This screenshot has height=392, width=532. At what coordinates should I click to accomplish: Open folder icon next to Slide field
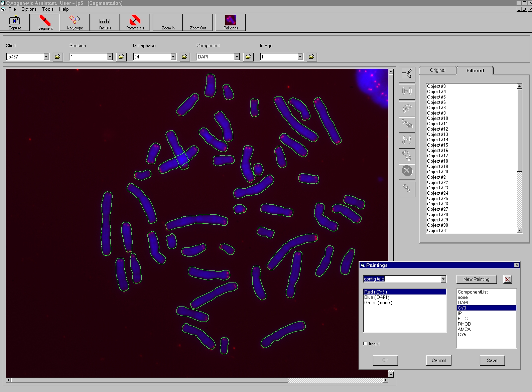coord(58,57)
